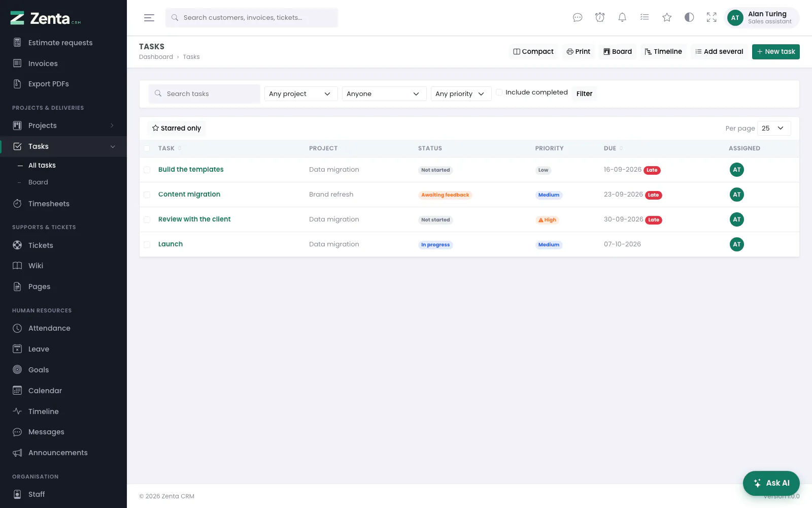Click AT avatar in Launch row
The height and width of the screenshot is (508, 812).
(x=737, y=244)
